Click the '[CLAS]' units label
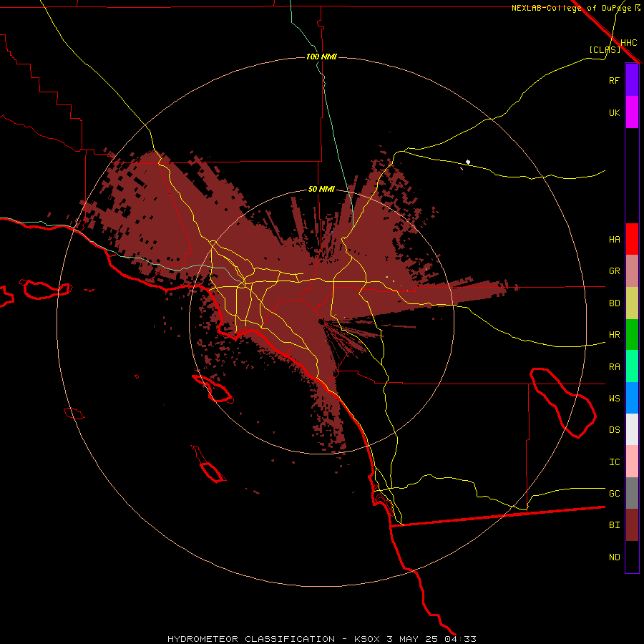 tap(605, 49)
